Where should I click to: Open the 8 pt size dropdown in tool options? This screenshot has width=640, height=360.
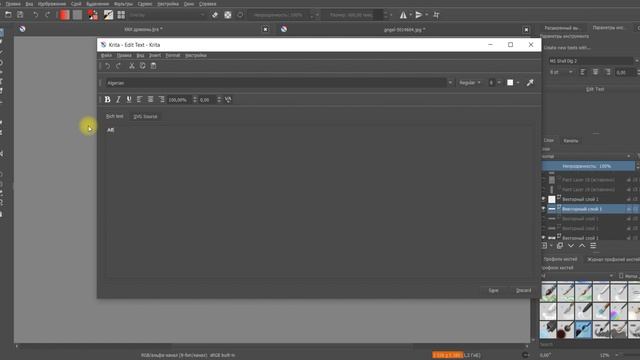(561, 72)
